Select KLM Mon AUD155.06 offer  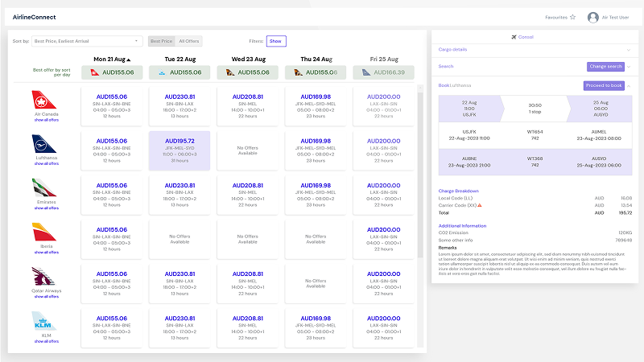click(112, 328)
